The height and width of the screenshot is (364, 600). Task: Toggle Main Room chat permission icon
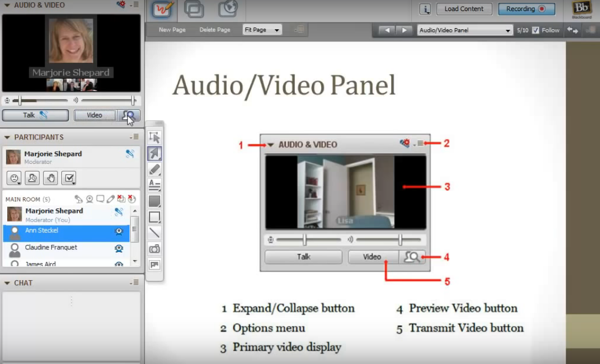100,199
